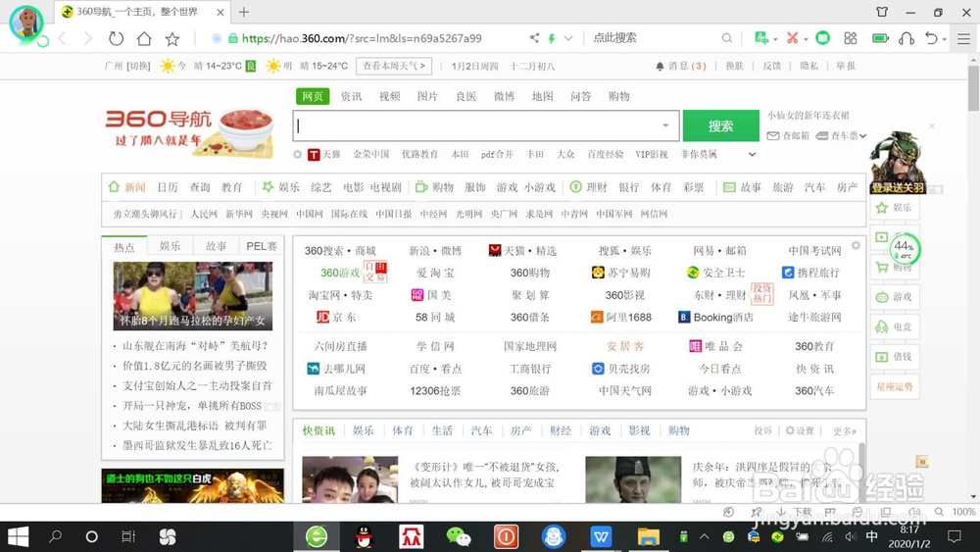Expand more hot search links chevron
This screenshot has width=980, height=552.
click(752, 154)
